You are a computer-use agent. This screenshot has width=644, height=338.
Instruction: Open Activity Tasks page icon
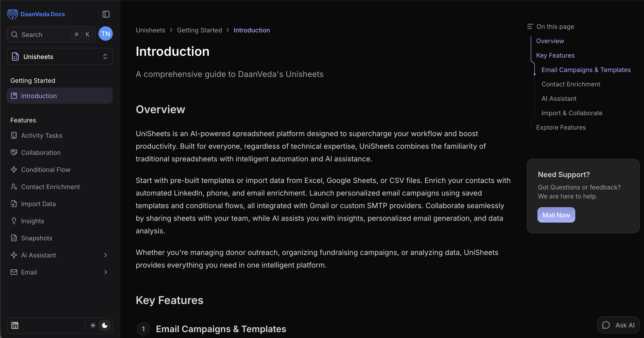click(14, 135)
